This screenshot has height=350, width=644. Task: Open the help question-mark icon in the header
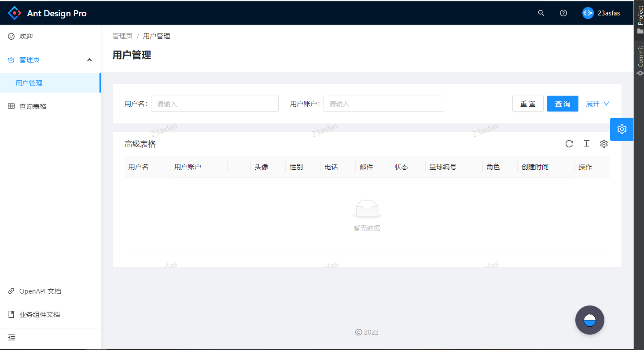(x=563, y=13)
